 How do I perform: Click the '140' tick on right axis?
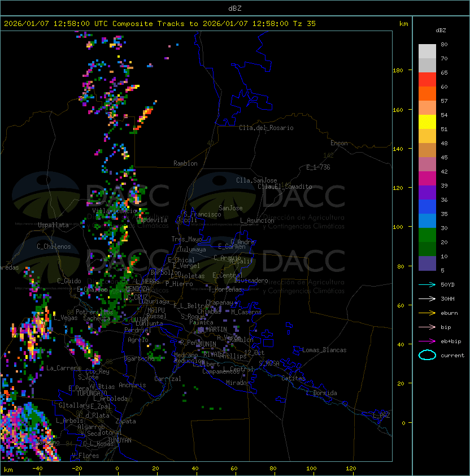398,149
